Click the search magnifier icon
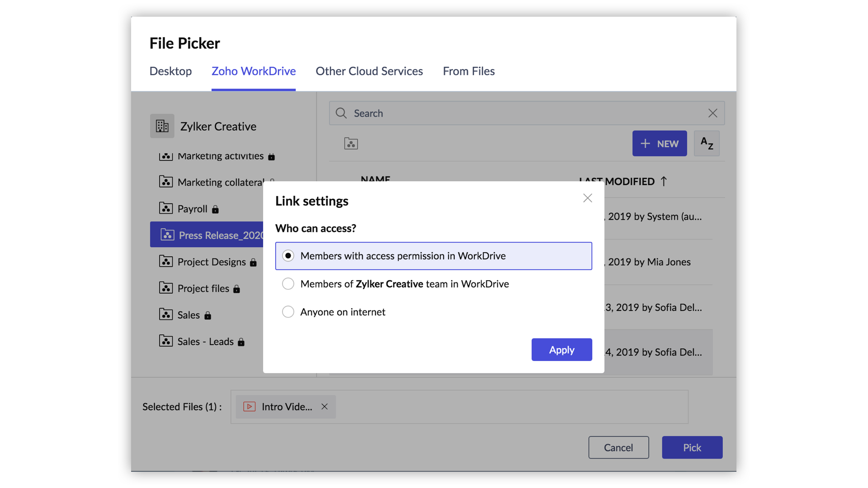 pos(341,113)
